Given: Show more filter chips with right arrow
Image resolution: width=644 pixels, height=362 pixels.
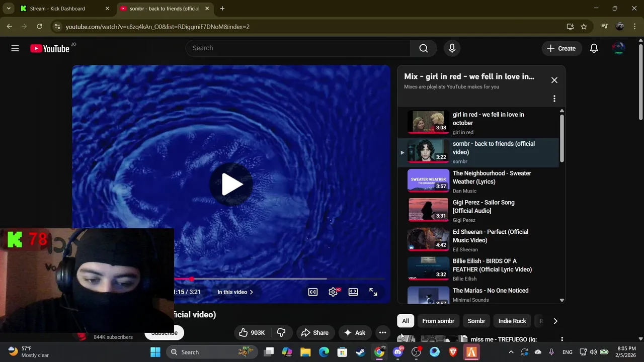Looking at the screenshot, I should 555,321.
